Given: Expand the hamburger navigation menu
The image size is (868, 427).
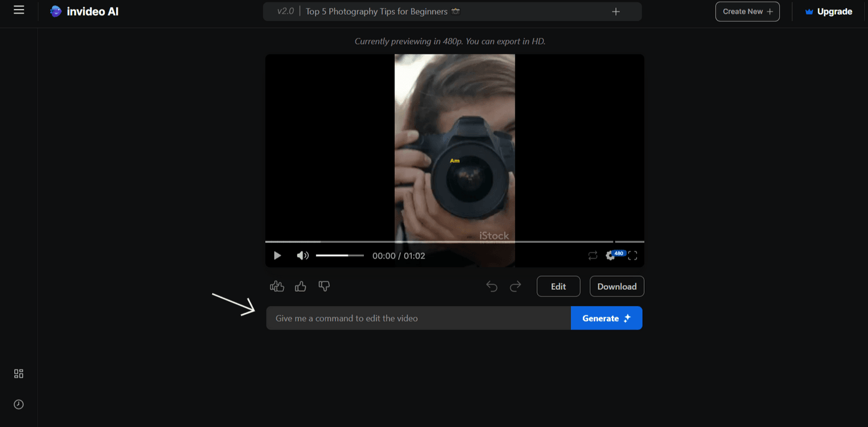Looking at the screenshot, I should point(19,9).
